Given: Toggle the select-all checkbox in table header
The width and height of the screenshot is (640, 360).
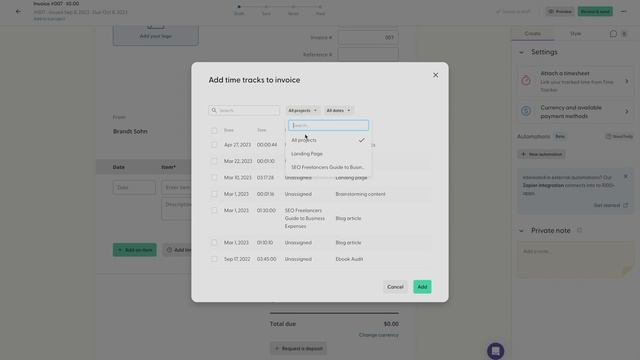Looking at the screenshot, I should pyautogui.click(x=214, y=131).
